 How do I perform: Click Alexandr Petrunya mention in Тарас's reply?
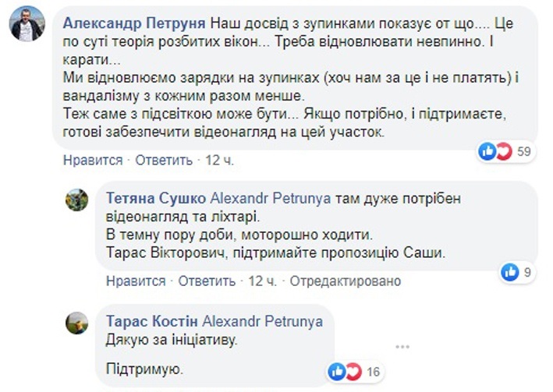(x=262, y=321)
